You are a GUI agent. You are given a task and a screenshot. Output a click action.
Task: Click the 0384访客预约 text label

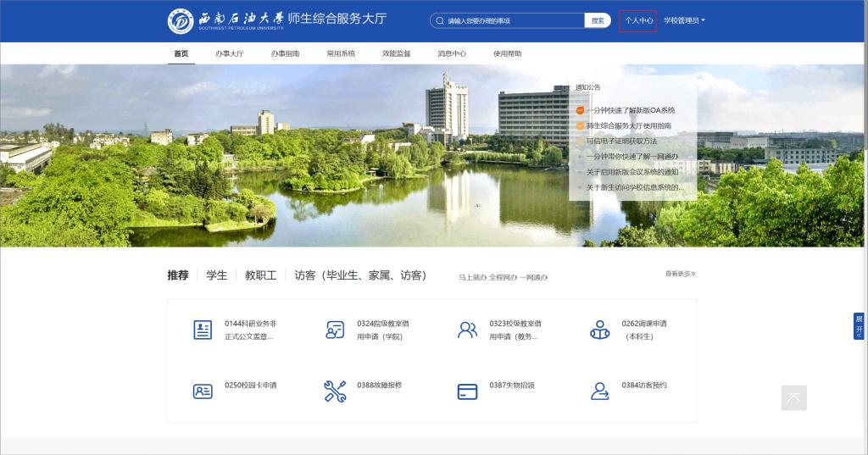(644, 386)
